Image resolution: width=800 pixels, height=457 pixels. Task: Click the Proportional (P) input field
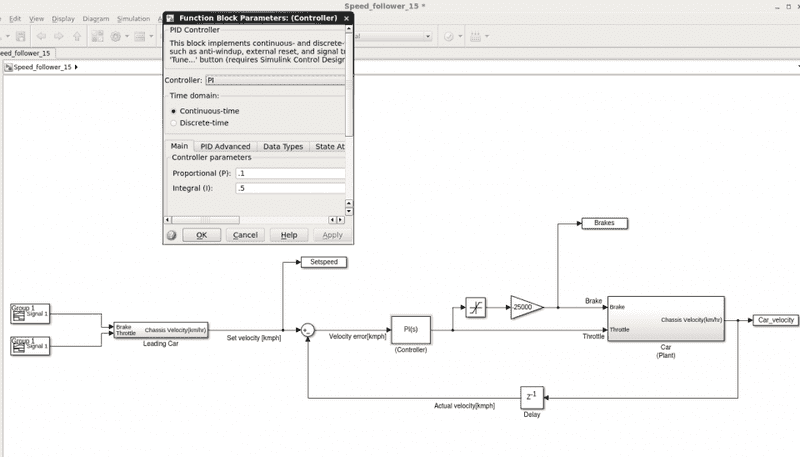[x=290, y=173]
